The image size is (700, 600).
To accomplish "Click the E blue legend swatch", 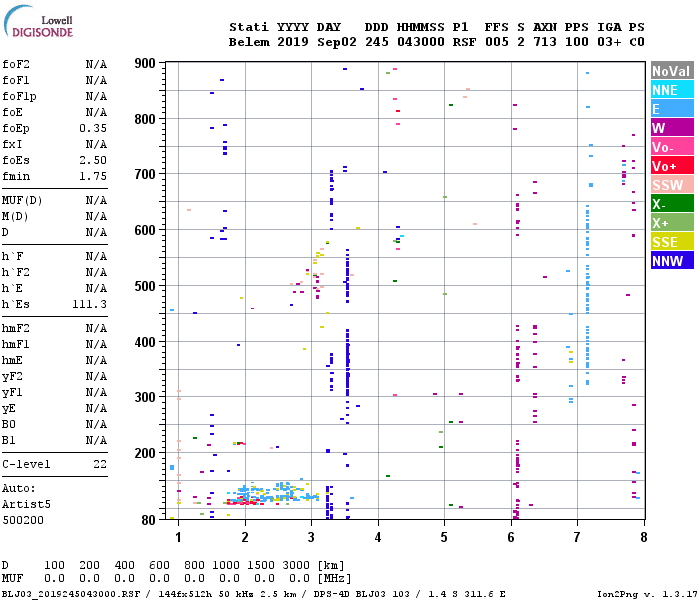I will point(672,109).
